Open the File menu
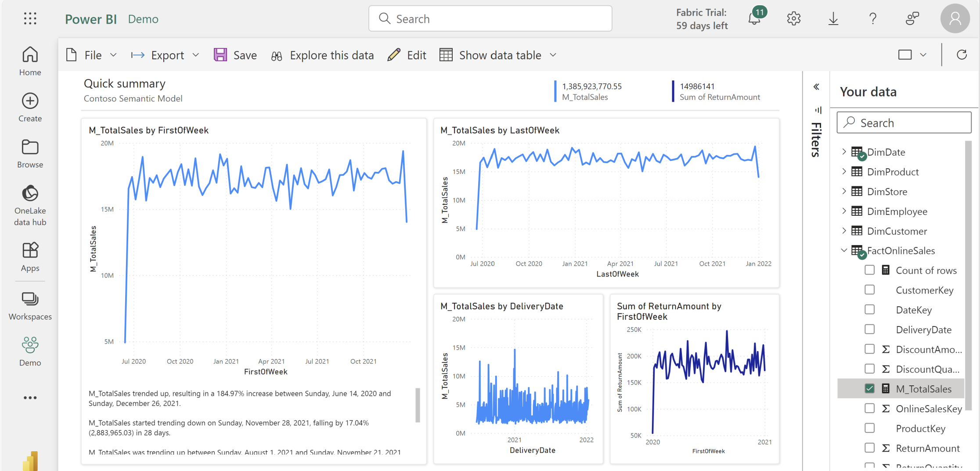This screenshot has height=471, width=980. point(92,55)
